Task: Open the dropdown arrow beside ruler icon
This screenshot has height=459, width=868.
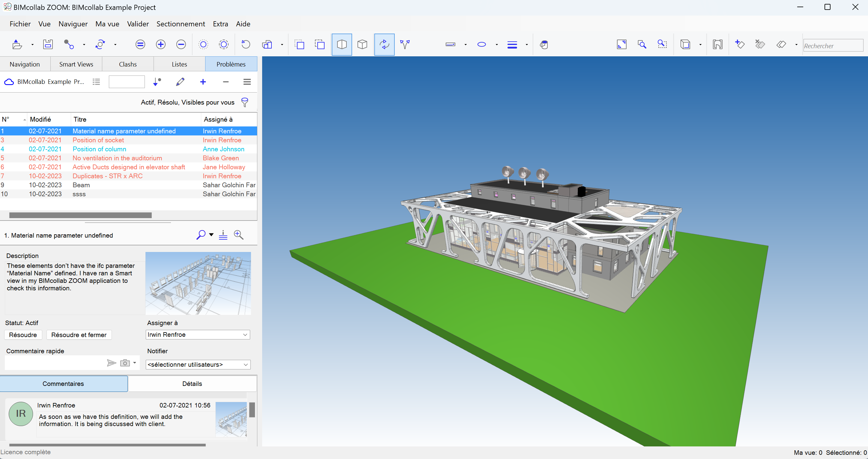Action: click(466, 44)
